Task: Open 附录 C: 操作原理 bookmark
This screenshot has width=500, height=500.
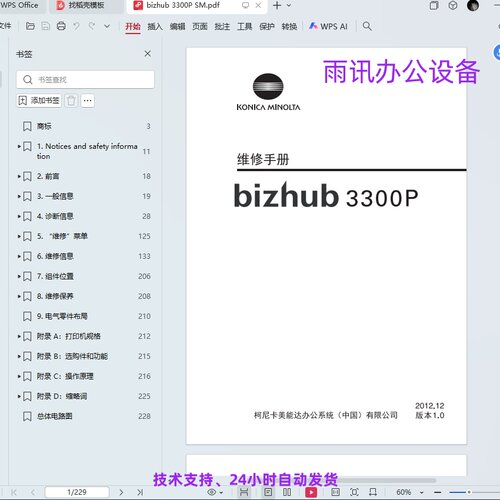Action: (65, 376)
